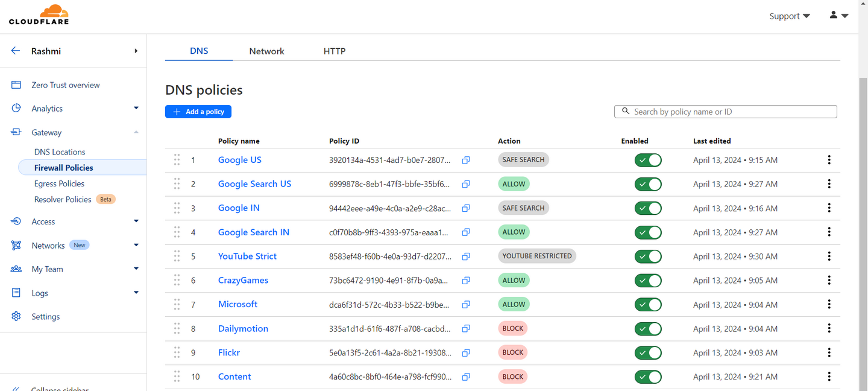Click the back arrow next to Rashmi

coord(16,51)
